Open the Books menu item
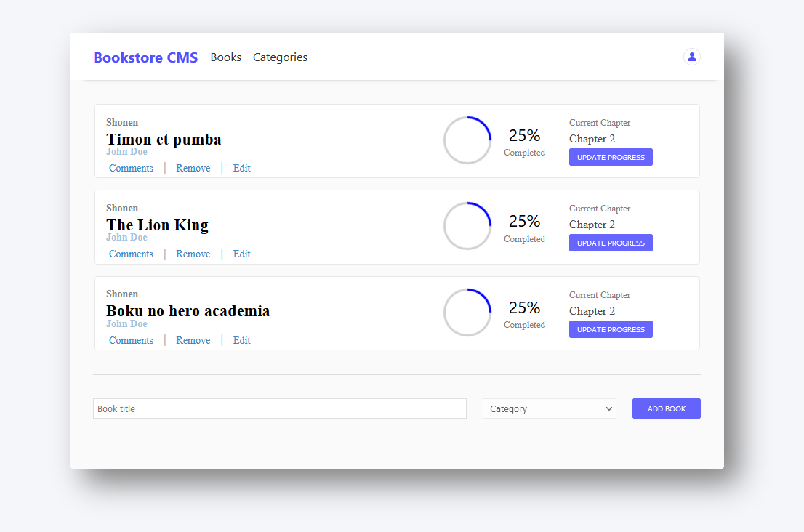This screenshot has width=804, height=532. click(225, 57)
